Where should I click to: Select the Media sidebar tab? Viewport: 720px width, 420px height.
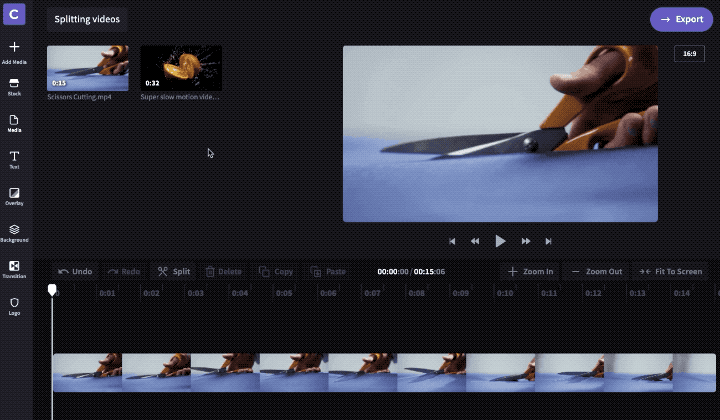pyautogui.click(x=14, y=123)
